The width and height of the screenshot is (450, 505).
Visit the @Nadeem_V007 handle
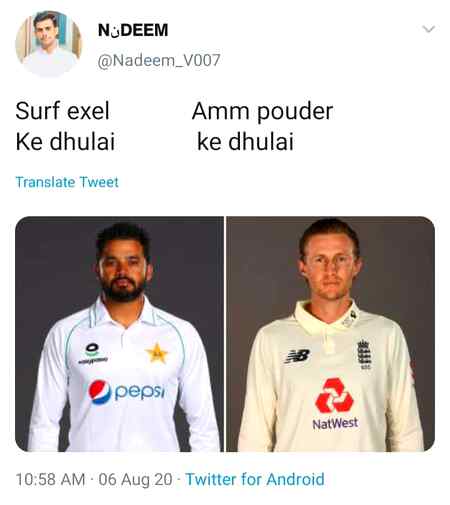(x=159, y=60)
